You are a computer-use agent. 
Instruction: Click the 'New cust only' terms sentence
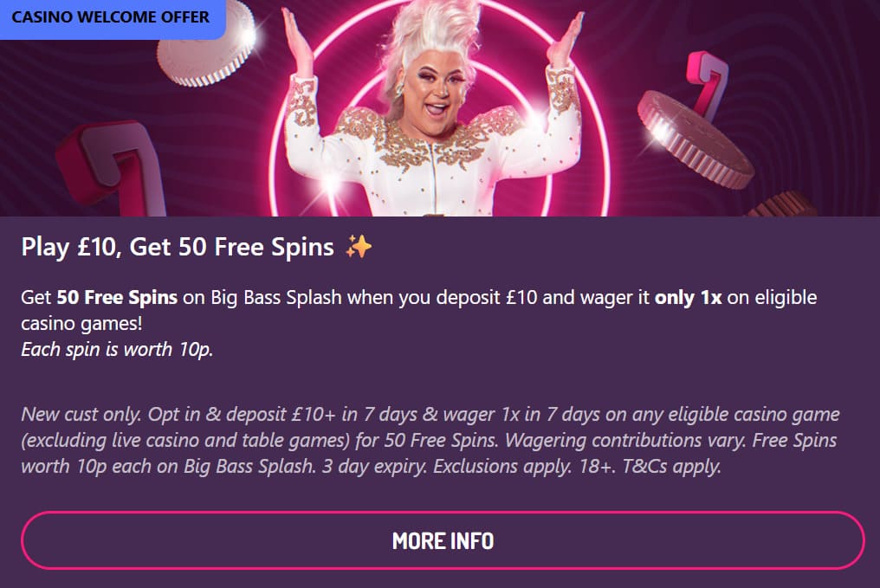click(x=81, y=415)
